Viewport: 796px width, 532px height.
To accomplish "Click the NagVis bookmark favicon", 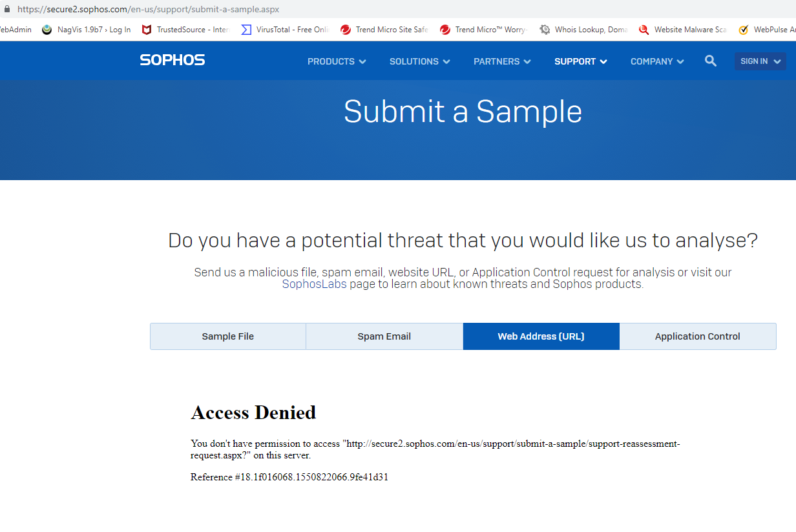I will click(x=47, y=30).
